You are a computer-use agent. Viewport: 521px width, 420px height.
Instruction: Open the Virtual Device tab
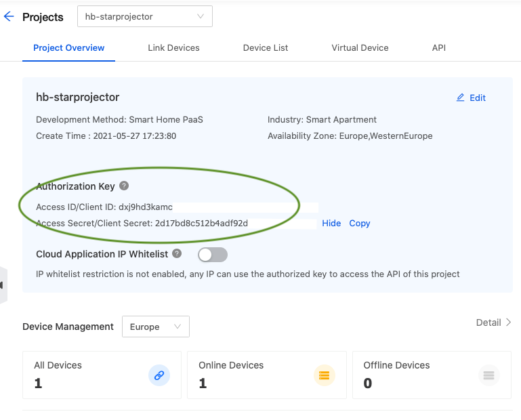360,48
